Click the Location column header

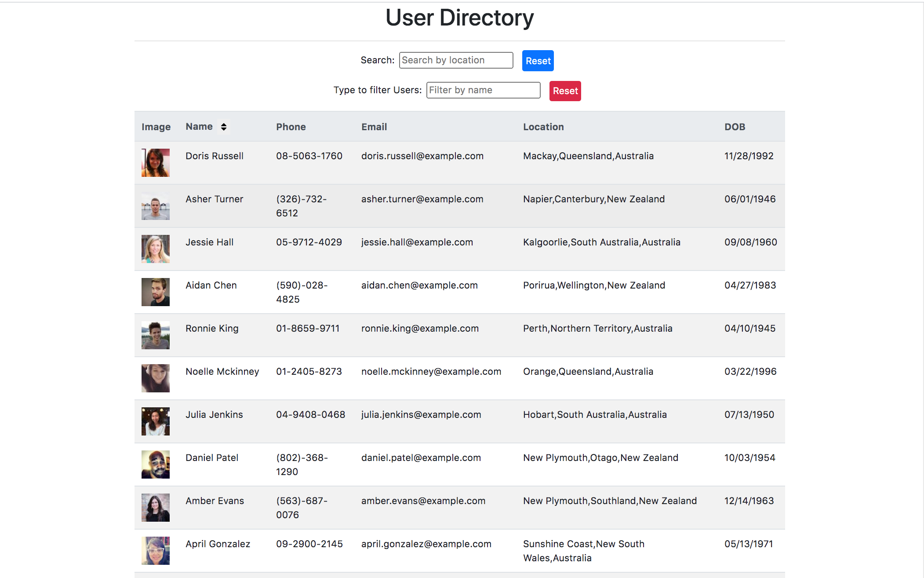point(543,127)
